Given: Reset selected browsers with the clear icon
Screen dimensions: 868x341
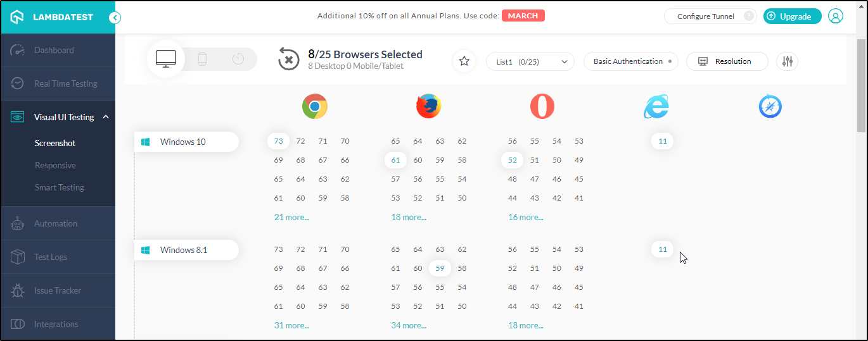Looking at the screenshot, I should 288,59.
